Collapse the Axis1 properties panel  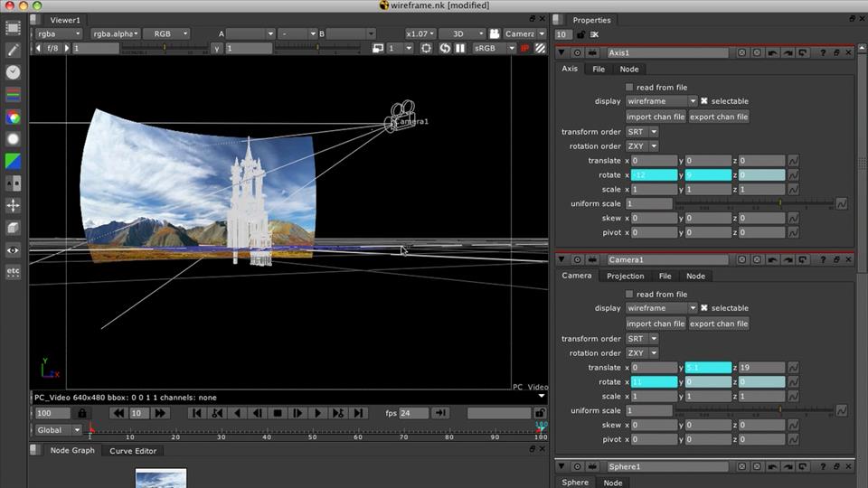561,52
